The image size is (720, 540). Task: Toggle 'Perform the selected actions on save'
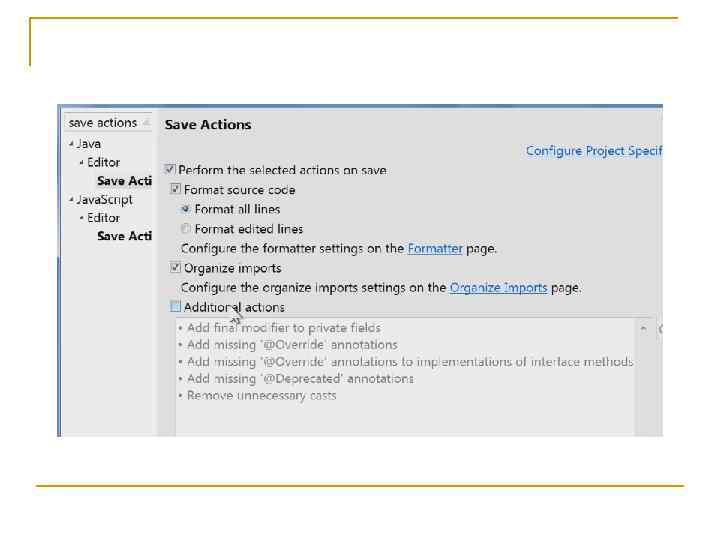(x=170, y=171)
